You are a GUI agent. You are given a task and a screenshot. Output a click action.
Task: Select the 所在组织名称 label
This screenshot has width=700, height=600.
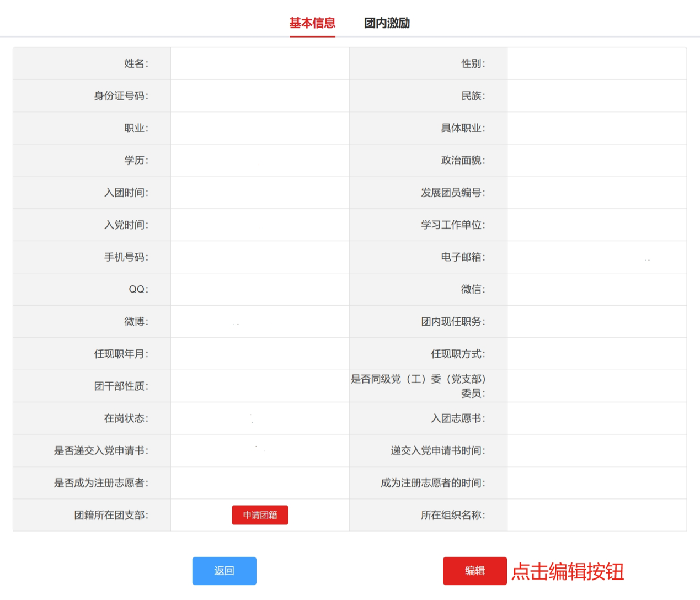(x=453, y=515)
